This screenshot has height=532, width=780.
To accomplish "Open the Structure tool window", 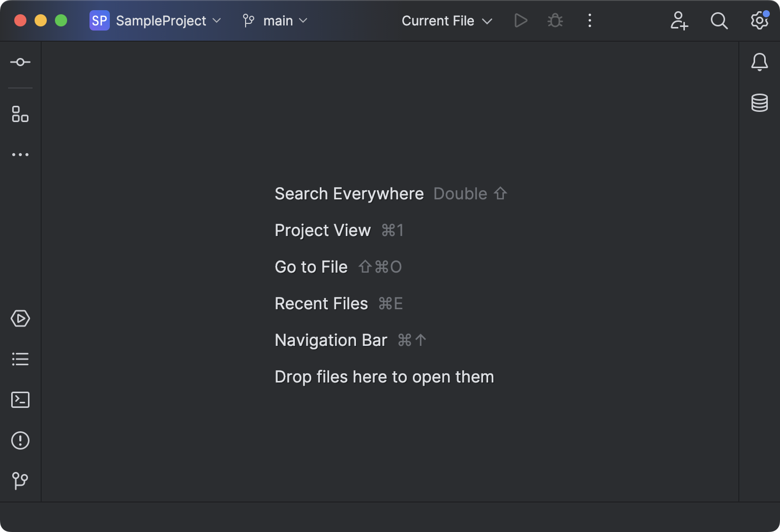I will click(x=20, y=114).
